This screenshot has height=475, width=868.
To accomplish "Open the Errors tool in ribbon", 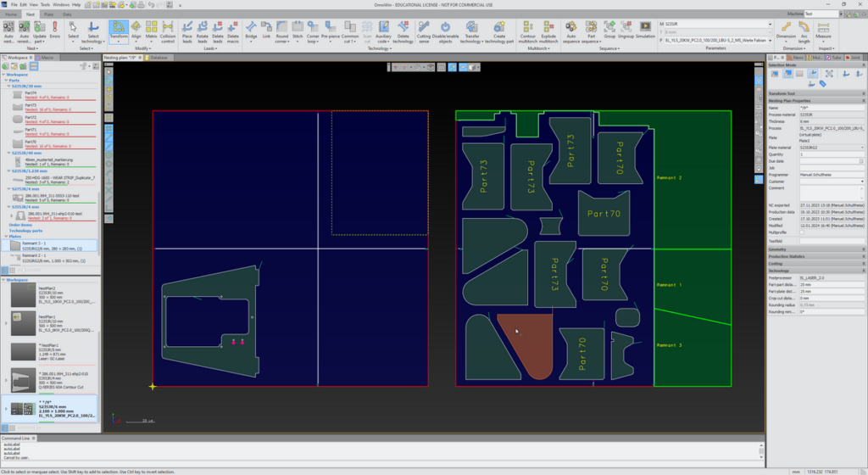I will 54,29.
